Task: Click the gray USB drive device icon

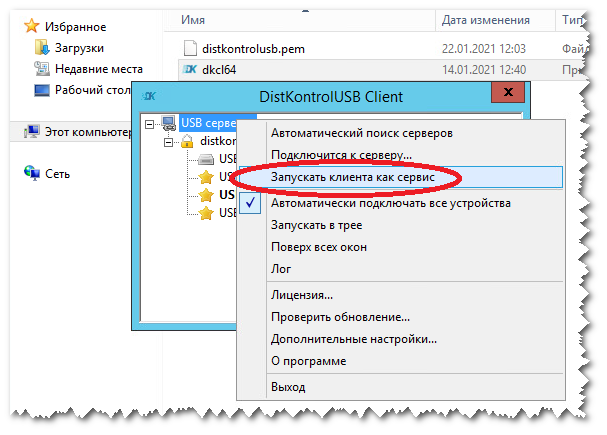Action: click(206, 159)
